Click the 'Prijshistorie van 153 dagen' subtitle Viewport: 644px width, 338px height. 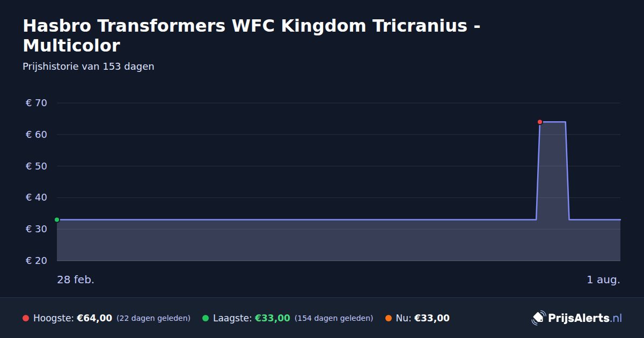[x=89, y=67]
